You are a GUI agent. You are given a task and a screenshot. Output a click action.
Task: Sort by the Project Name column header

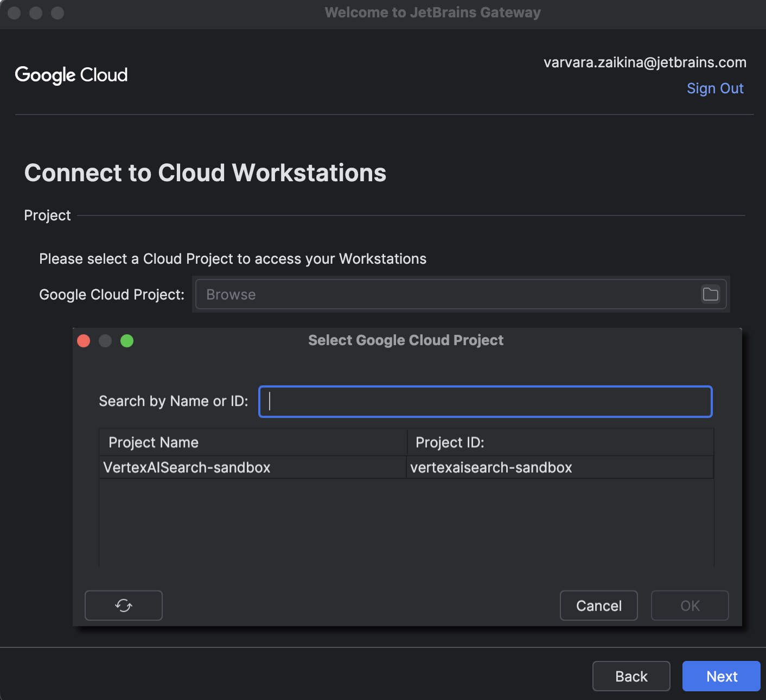coord(154,442)
